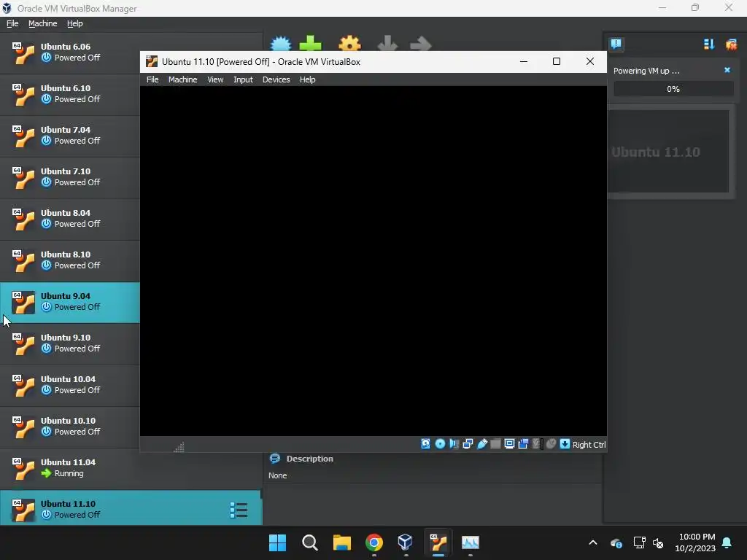
Task: Open File menu in Ubuntu 11.10 VM window
Action: [x=152, y=79]
